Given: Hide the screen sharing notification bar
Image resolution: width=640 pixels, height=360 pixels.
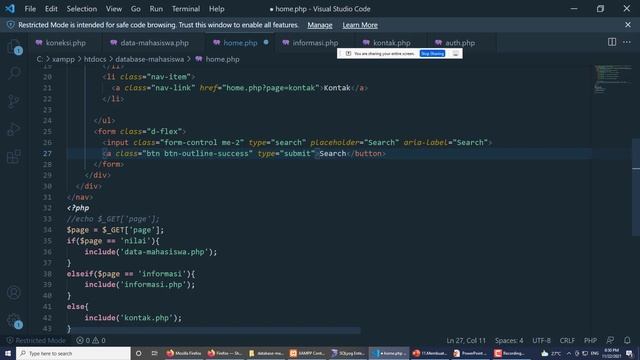Looking at the screenshot, I should tap(455, 53).
